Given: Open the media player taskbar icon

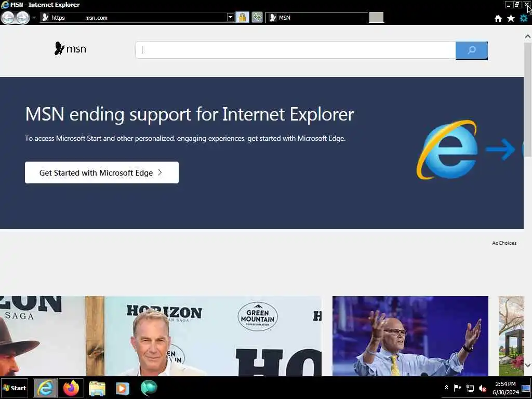Looking at the screenshot, I should [x=122, y=388].
